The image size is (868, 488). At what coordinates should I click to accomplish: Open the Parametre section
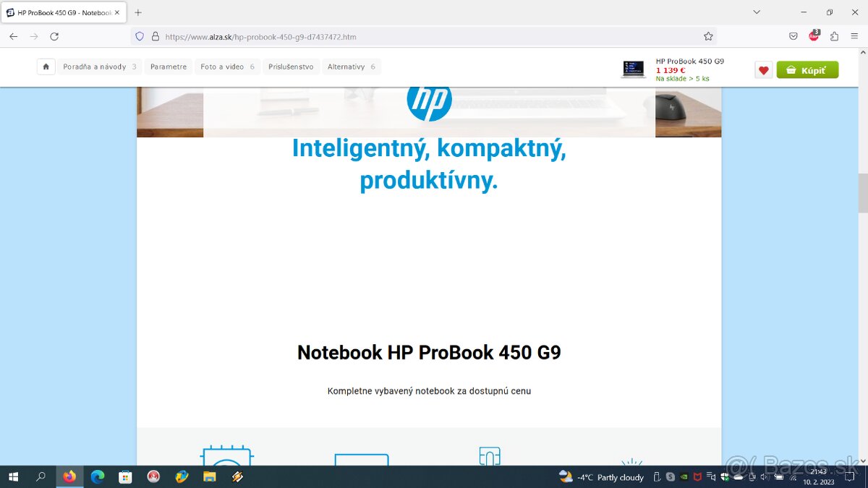point(168,66)
